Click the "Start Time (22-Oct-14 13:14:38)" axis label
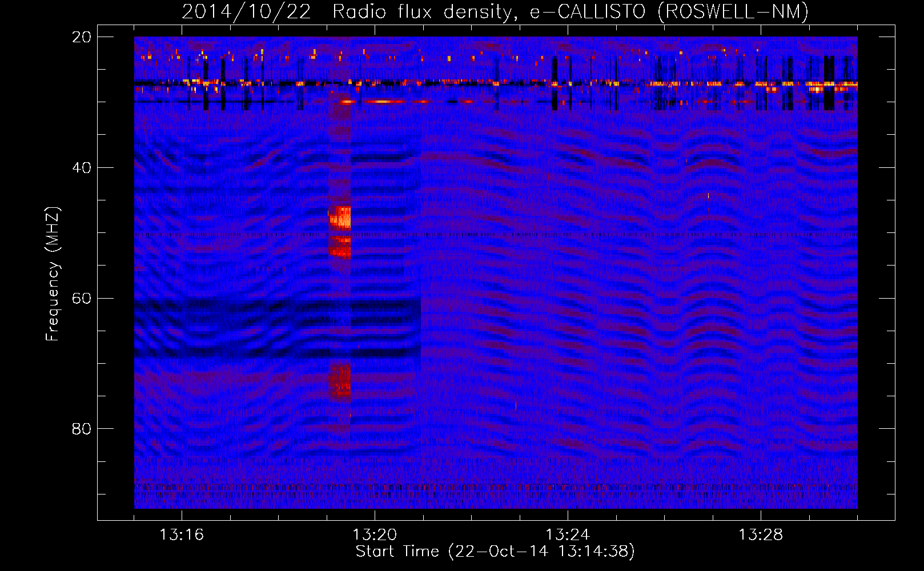The height and width of the screenshot is (571, 924). 495,552
